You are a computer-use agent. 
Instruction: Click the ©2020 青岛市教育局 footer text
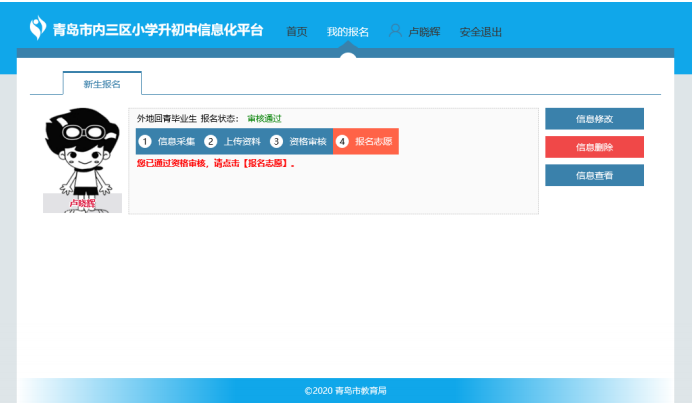345,391
